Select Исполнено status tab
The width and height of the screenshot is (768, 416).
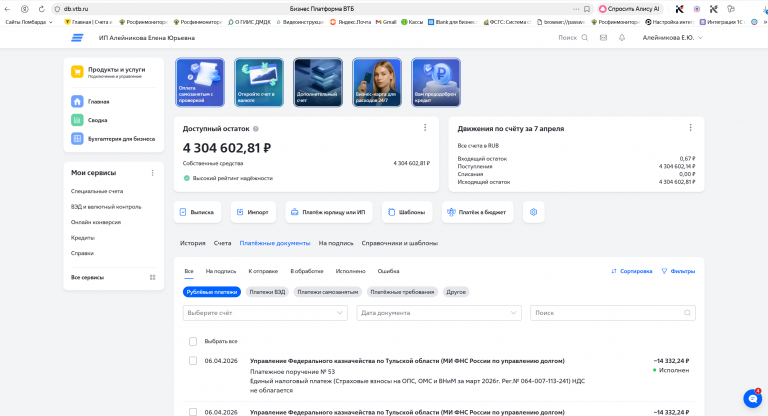click(x=351, y=271)
